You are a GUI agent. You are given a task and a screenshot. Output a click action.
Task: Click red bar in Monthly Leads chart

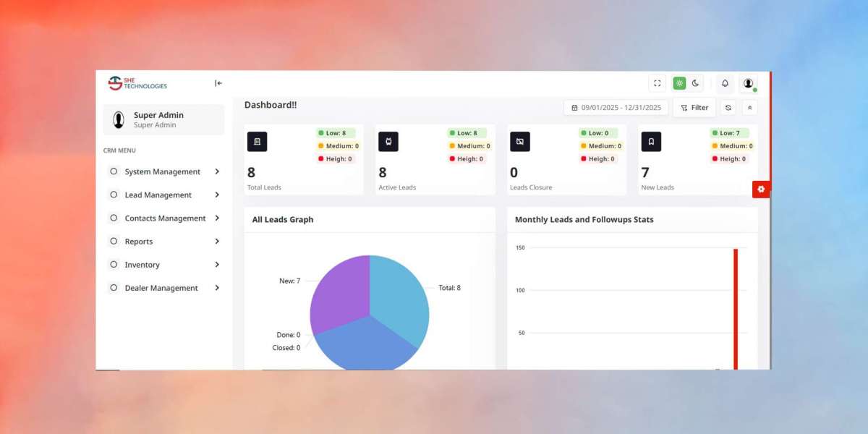coord(736,309)
